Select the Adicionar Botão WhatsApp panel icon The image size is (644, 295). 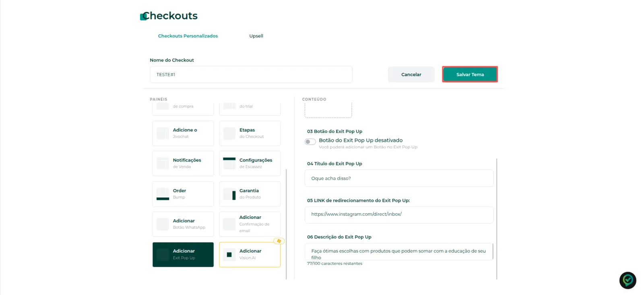(163, 224)
